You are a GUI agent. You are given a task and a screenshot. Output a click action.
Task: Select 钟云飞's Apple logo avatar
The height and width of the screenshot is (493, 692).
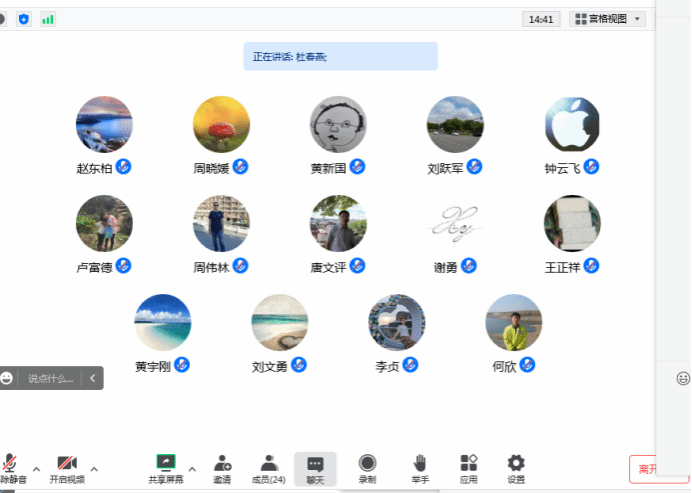click(x=572, y=124)
